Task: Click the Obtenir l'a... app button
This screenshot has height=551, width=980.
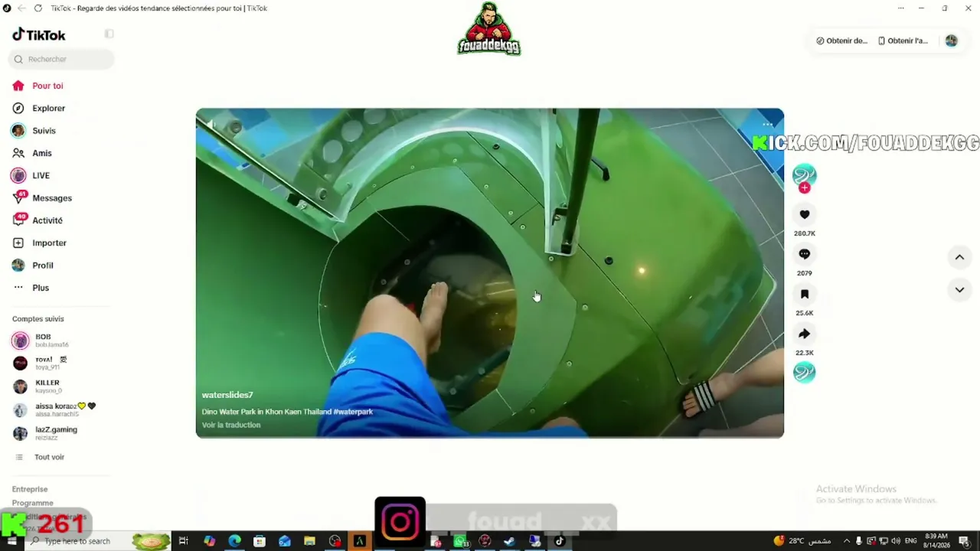Action: [903, 41]
